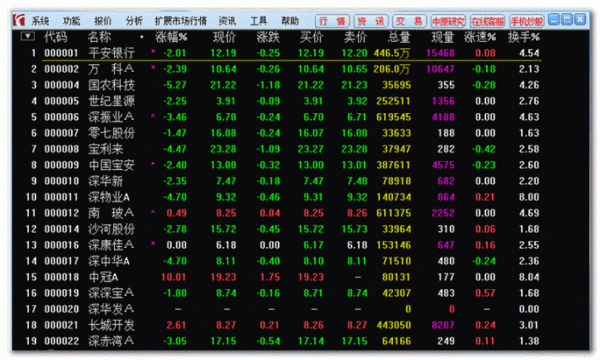
Task: Select stock 长城开发
Action: [x=111, y=325]
